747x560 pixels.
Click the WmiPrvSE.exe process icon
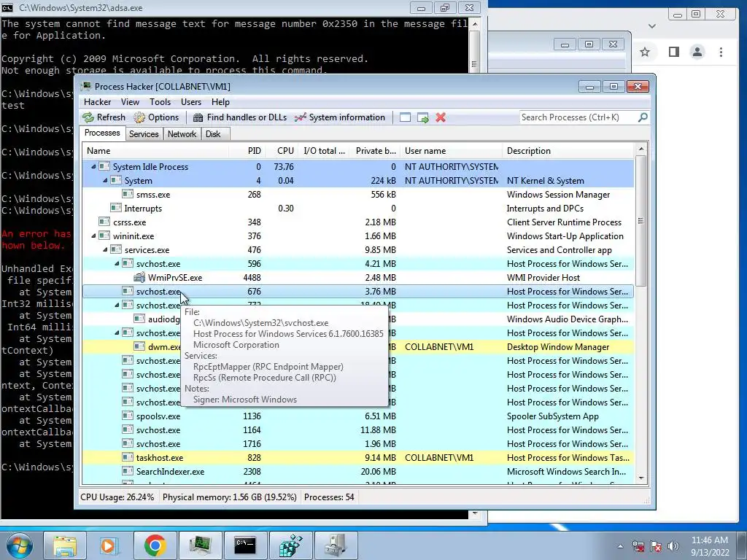(139, 277)
